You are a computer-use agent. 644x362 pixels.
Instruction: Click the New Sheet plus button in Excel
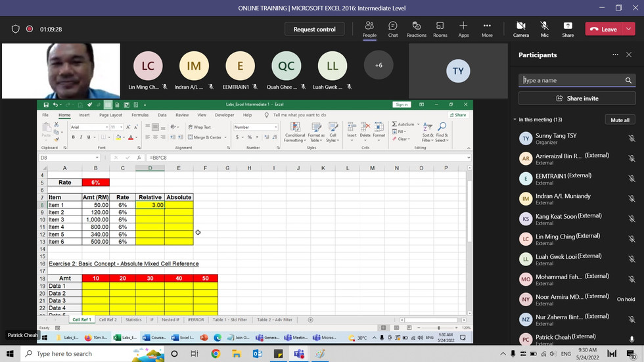pyautogui.click(x=310, y=320)
